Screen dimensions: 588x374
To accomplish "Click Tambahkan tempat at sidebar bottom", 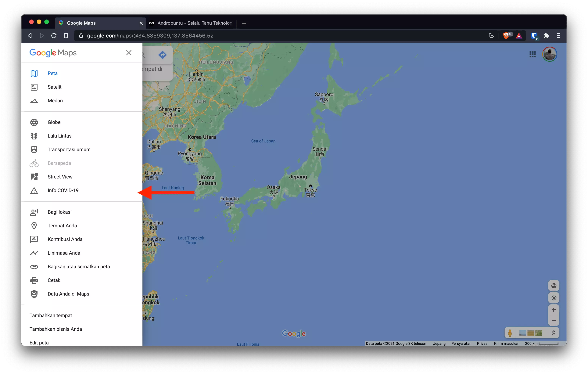I will tap(51, 315).
